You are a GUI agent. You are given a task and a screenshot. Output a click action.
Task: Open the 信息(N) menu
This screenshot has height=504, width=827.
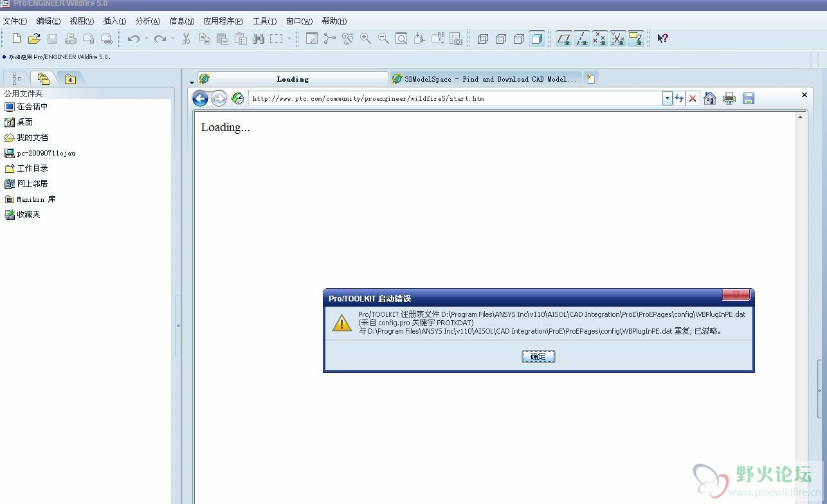click(x=182, y=21)
